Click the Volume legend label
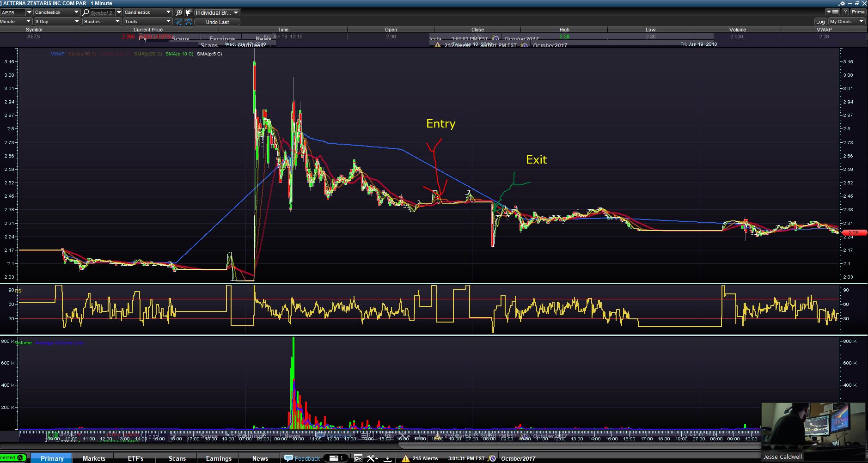The width and height of the screenshot is (868, 463). [x=24, y=343]
